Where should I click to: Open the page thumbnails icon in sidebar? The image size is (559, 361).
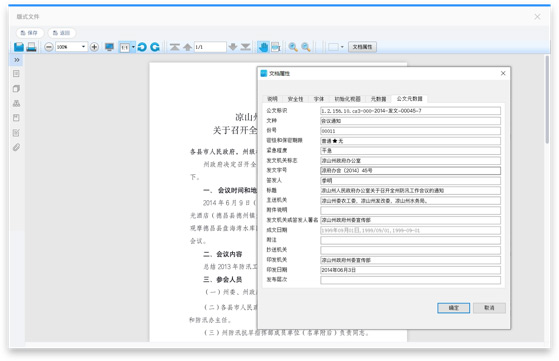pos(16,88)
